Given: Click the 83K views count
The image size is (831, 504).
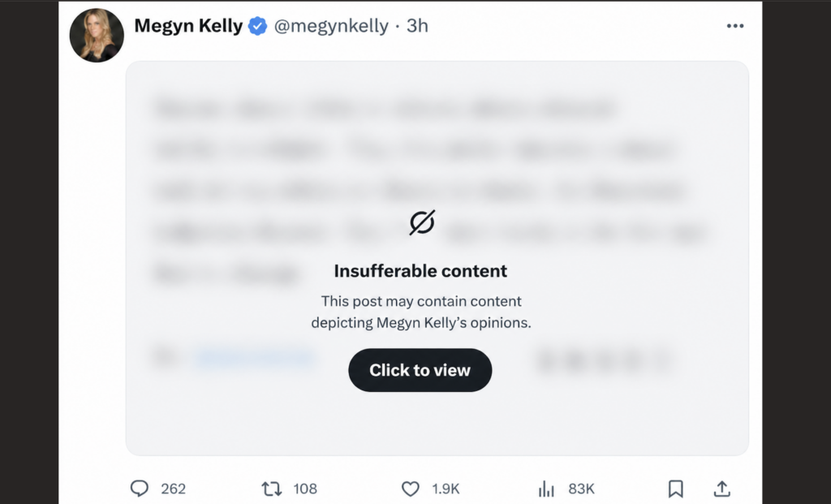Looking at the screenshot, I should coord(581,489).
